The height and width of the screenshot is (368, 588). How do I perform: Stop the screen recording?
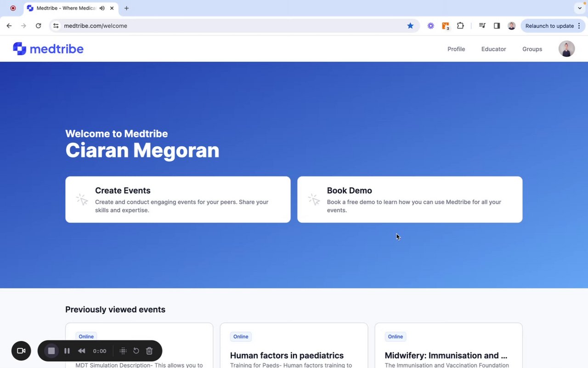point(51,351)
